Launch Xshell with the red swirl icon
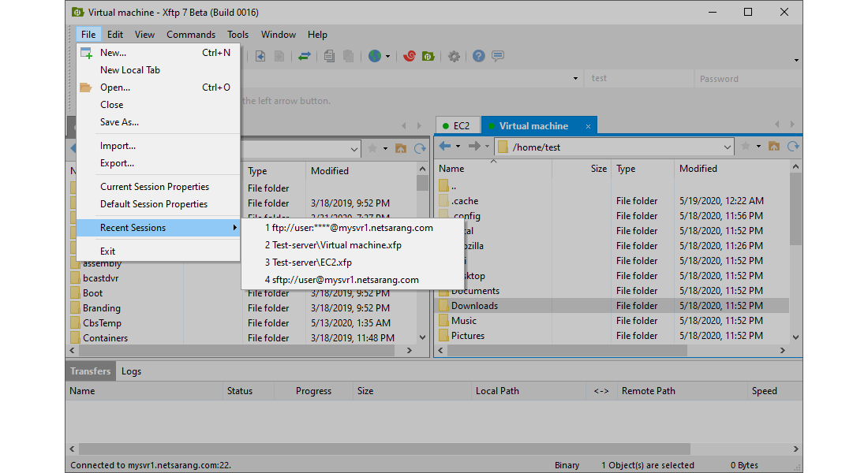 pos(409,56)
